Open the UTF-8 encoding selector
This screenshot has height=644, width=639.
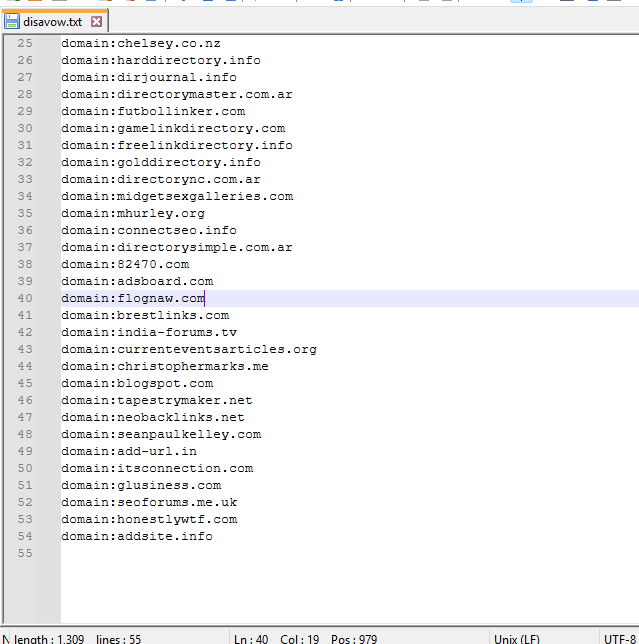620,639
